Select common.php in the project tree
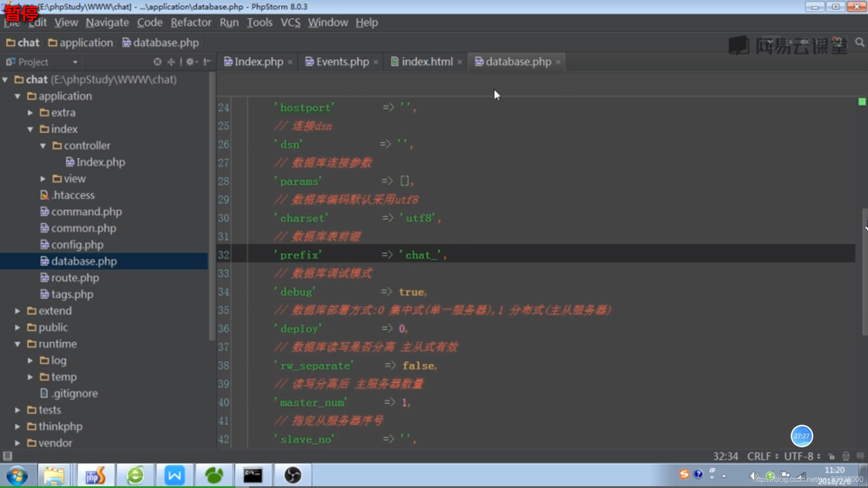This screenshot has height=488, width=868. pos(78,228)
